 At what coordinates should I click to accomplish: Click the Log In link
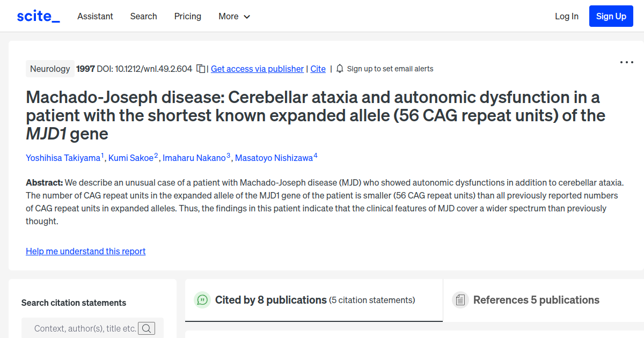point(567,16)
